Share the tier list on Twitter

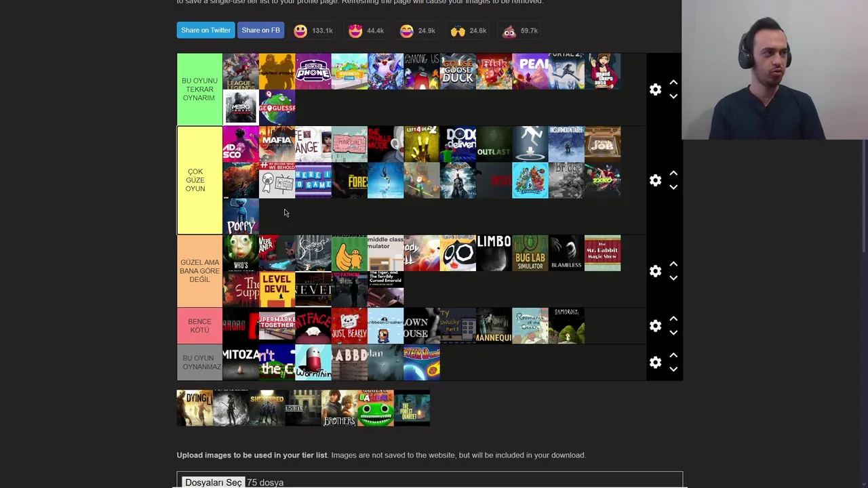(x=205, y=30)
